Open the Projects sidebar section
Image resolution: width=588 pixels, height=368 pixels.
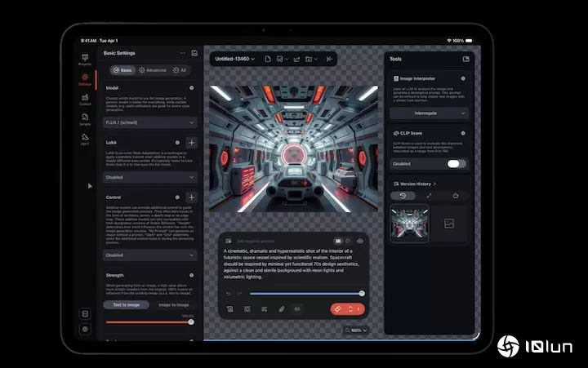tap(84, 59)
